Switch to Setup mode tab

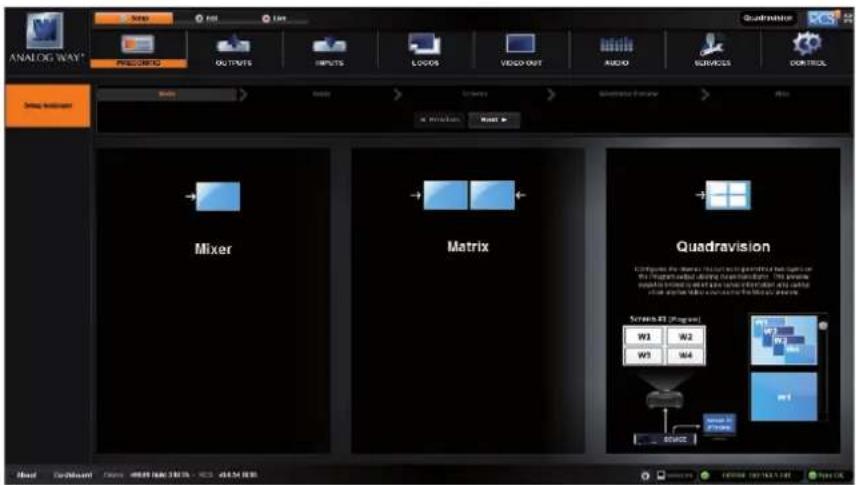pyautogui.click(x=134, y=19)
